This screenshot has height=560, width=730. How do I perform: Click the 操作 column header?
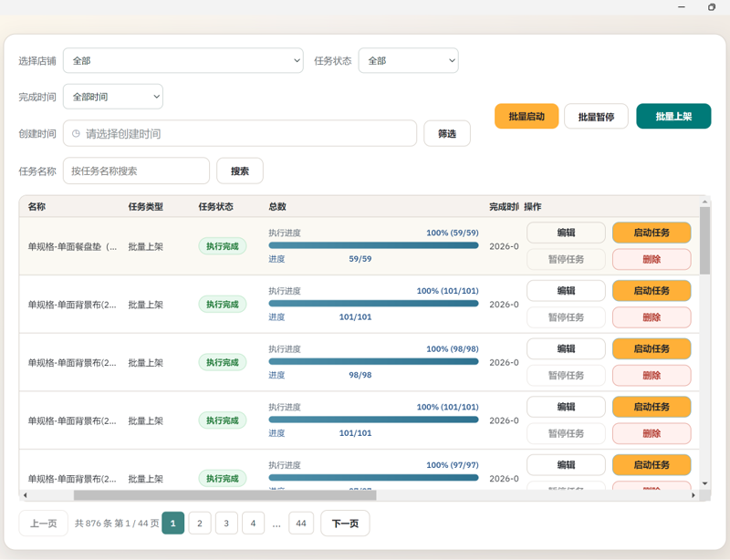[533, 207]
